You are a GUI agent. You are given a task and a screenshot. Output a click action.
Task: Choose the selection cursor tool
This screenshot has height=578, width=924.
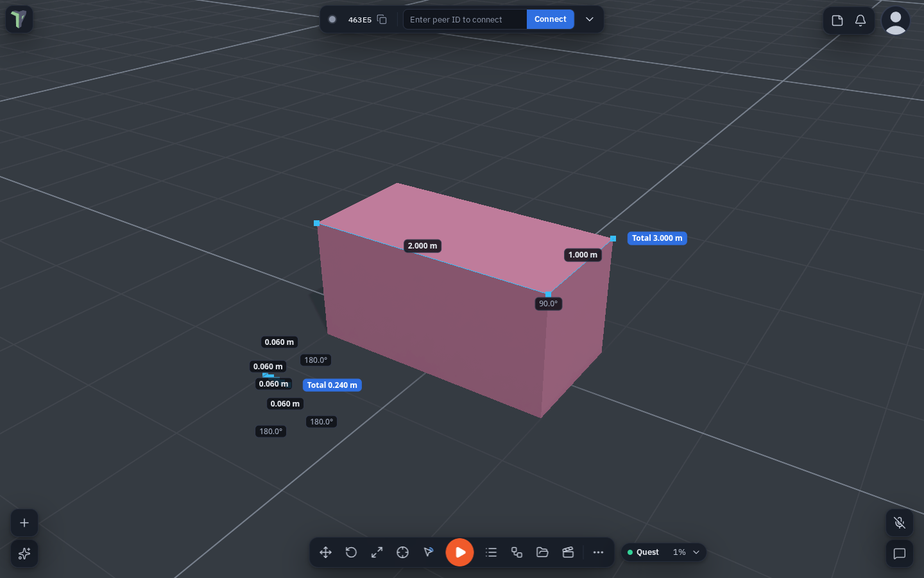429,552
